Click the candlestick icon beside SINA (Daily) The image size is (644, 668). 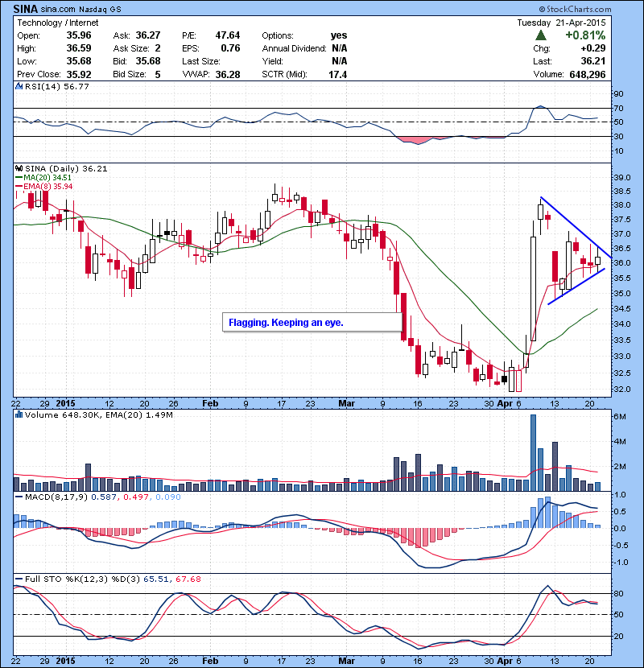(19, 169)
